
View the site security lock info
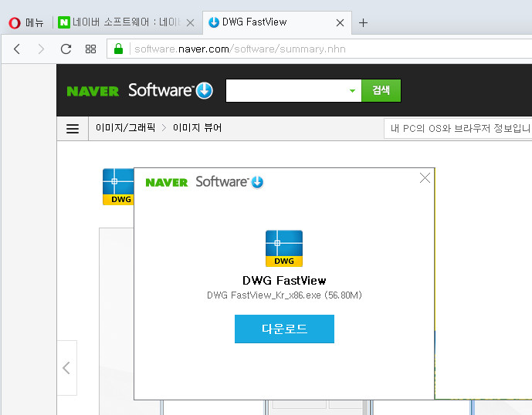[118, 49]
